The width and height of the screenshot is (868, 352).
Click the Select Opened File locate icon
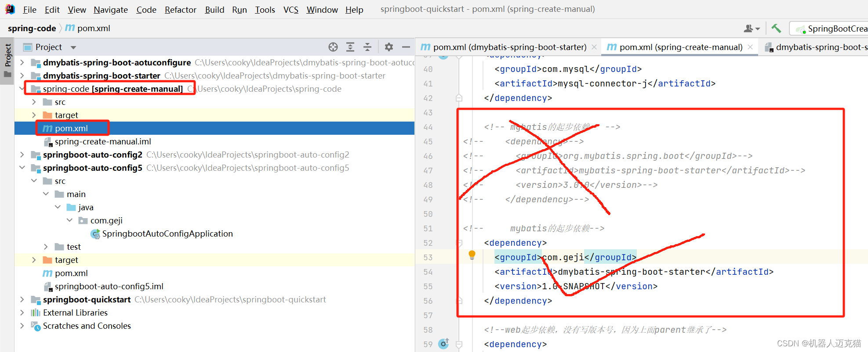pos(333,47)
